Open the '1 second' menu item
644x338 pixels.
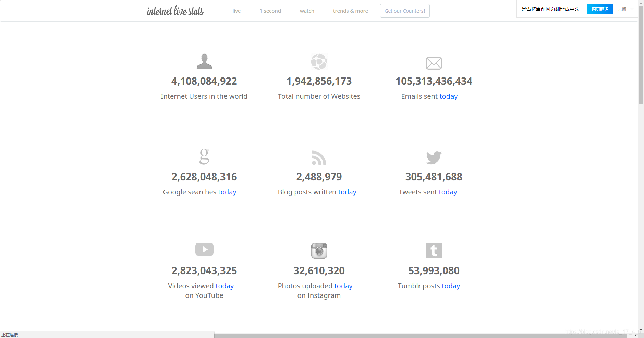click(270, 11)
